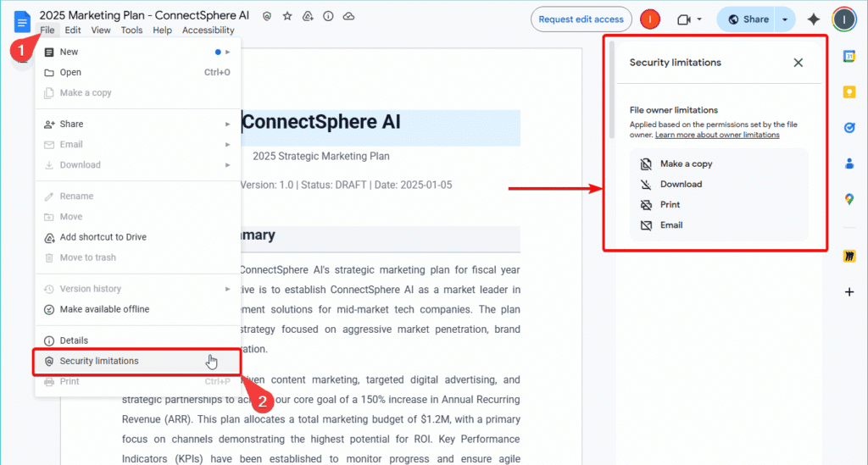Open Google Calendar in the side panel
Viewport: 868px width, 465px height.
click(x=849, y=56)
